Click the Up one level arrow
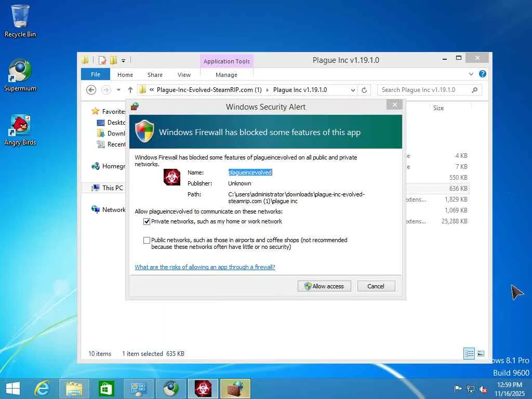 click(130, 90)
